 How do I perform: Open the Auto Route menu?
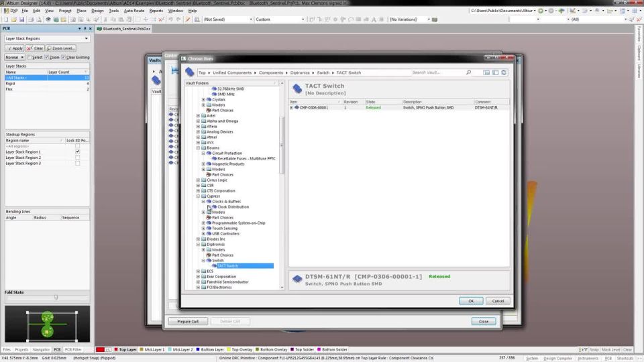[134, 11]
